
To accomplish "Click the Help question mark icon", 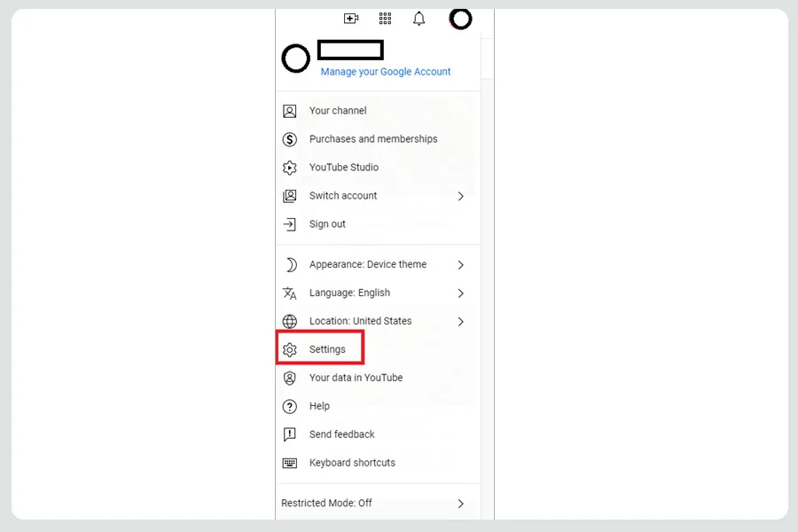I will pyautogui.click(x=290, y=406).
